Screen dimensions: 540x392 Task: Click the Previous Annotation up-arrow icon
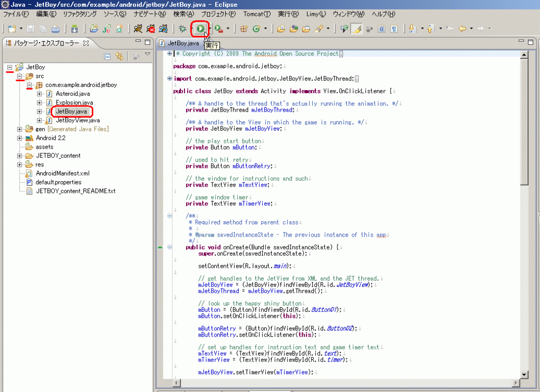[431, 28]
